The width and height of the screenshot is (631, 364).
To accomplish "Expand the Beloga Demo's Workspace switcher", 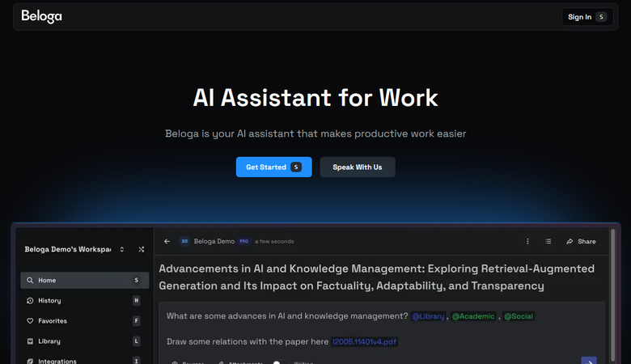I will (122, 250).
